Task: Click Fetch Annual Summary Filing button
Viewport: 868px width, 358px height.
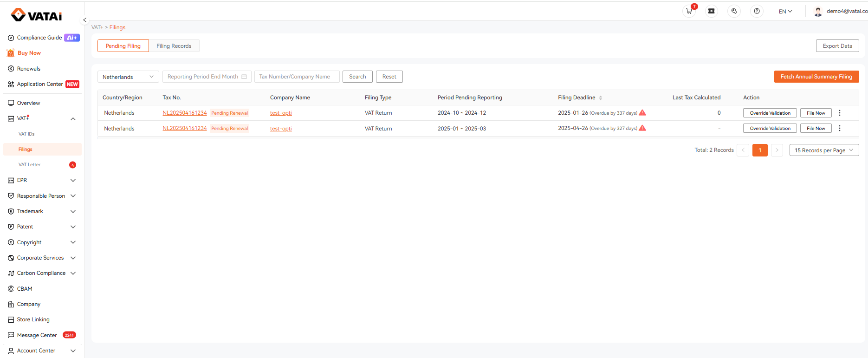Action: coord(816,77)
